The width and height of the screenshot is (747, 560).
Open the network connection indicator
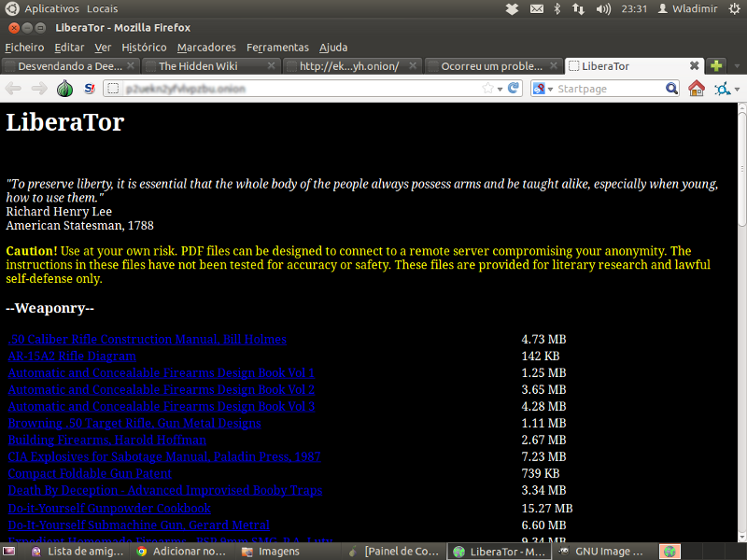(x=578, y=8)
